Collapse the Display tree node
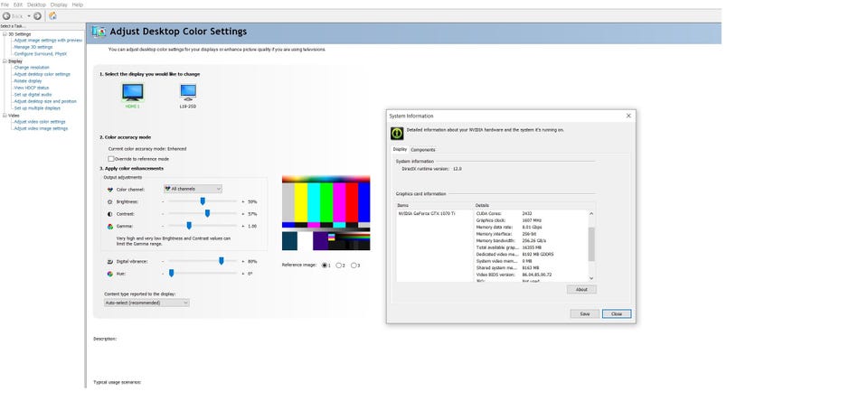 coord(5,61)
